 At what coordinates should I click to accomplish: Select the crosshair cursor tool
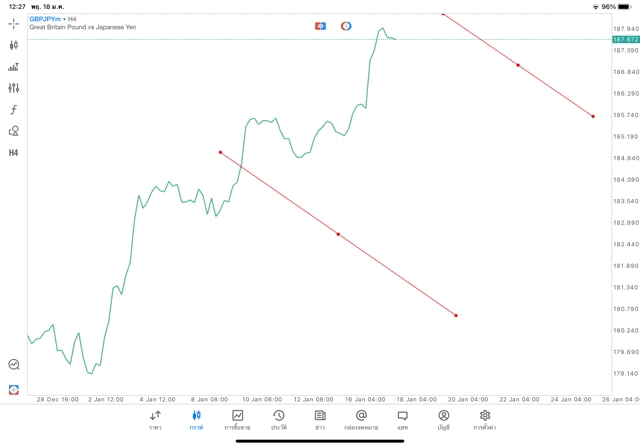tap(14, 23)
